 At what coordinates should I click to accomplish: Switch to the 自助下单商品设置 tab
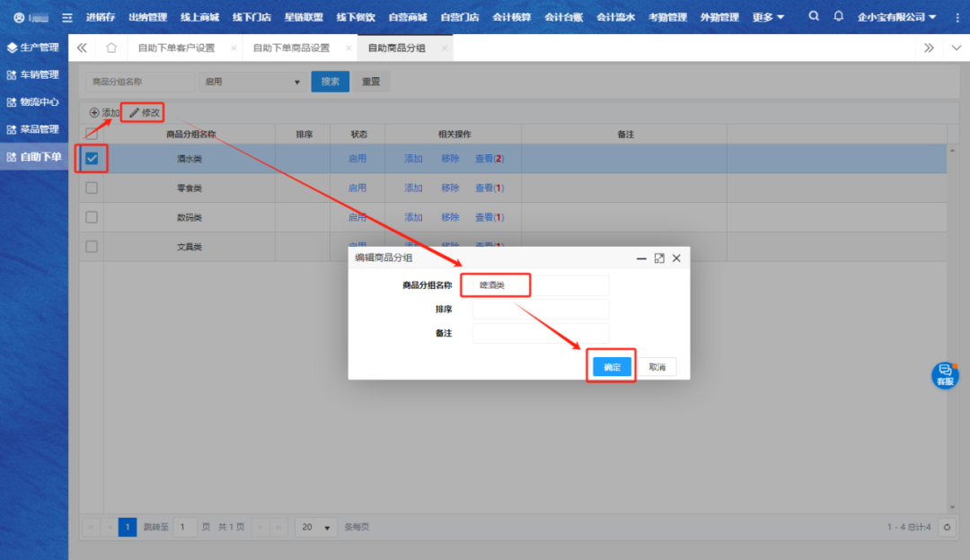tap(291, 48)
